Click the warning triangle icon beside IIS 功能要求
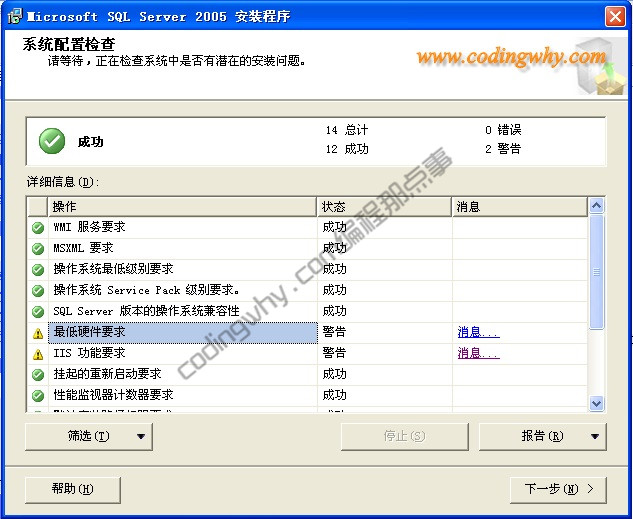This screenshot has width=633, height=519. pyautogui.click(x=38, y=354)
